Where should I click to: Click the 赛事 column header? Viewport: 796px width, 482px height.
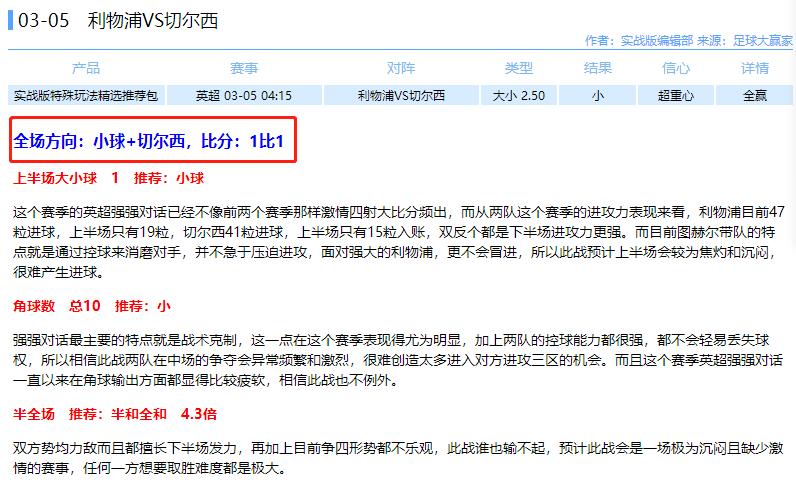pyautogui.click(x=244, y=68)
